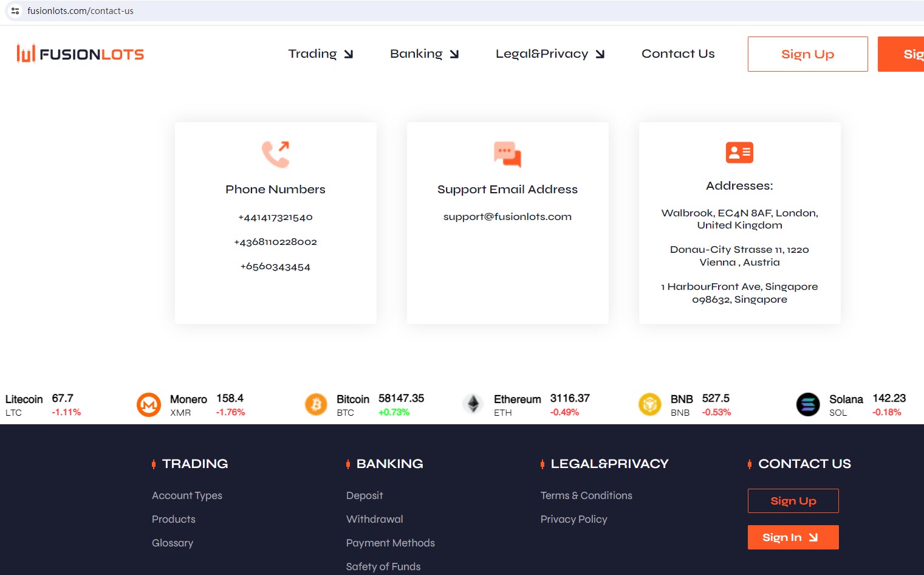Click the Bitcoin +0.73% change value
Screen dimensions: 924x575
click(x=394, y=413)
